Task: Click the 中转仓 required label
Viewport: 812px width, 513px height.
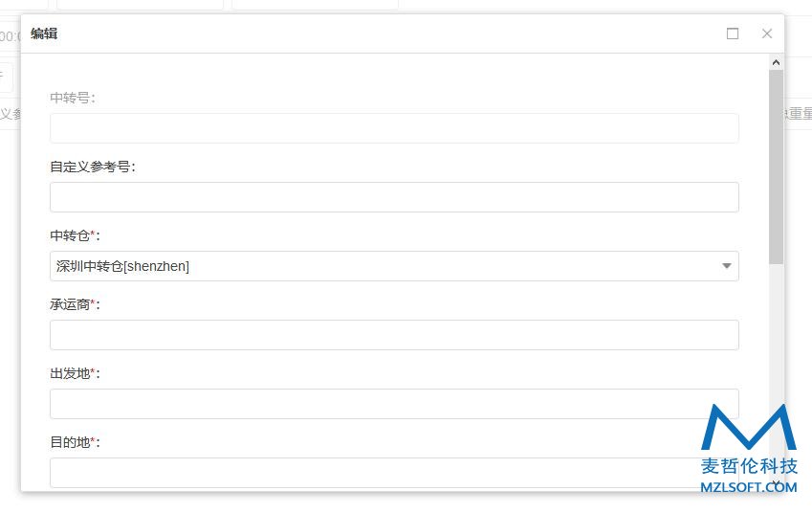Action: pos(76,235)
